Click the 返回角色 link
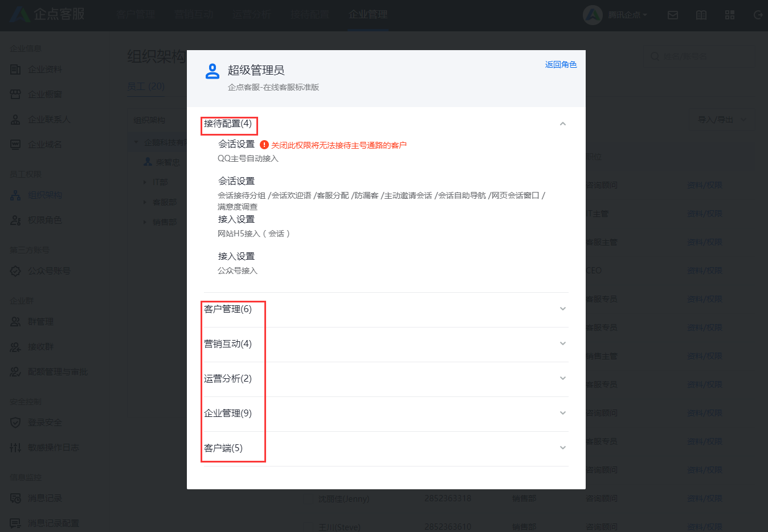 pos(561,64)
